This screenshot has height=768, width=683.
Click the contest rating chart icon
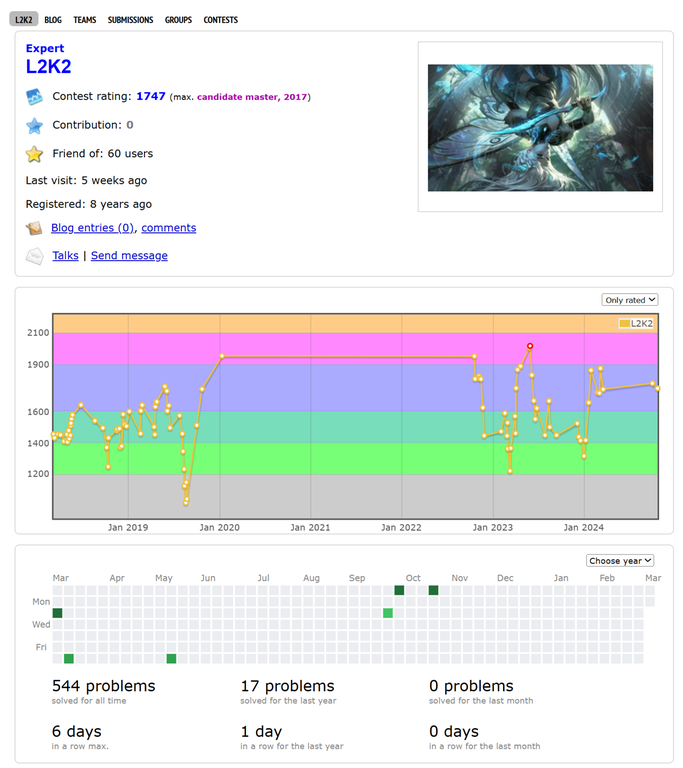tap(35, 97)
